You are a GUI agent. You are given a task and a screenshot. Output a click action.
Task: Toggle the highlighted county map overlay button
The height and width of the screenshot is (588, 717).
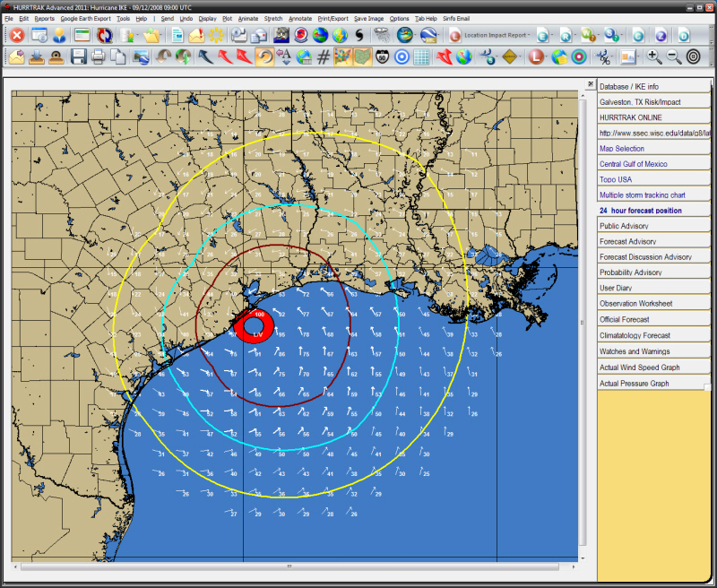coord(362,57)
